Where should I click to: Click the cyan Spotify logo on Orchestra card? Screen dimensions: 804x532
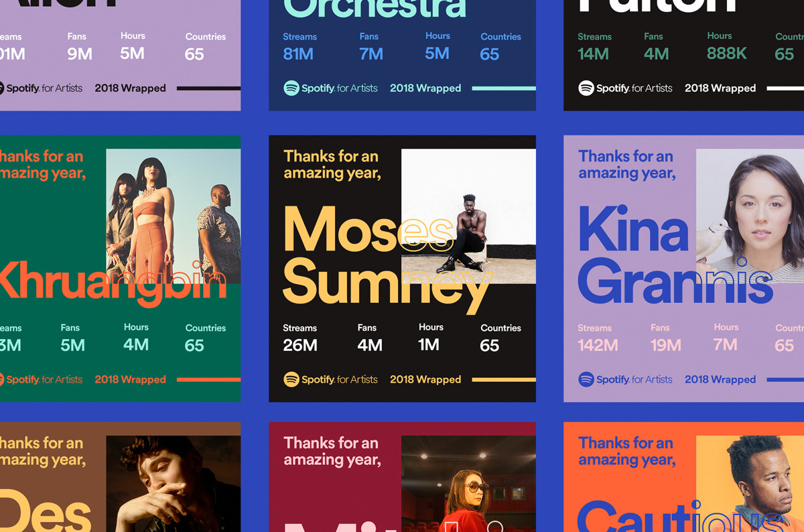click(x=291, y=88)
